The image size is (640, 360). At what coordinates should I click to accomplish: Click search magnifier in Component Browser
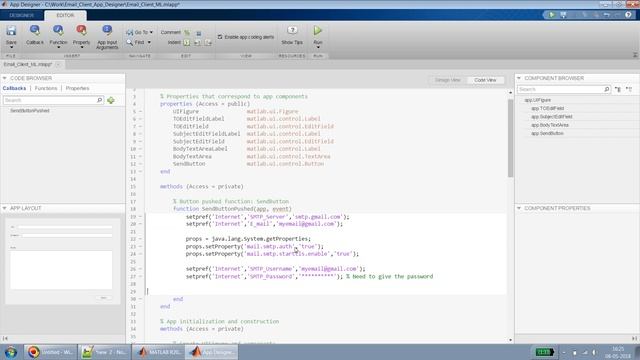click(x=607, y=89)
